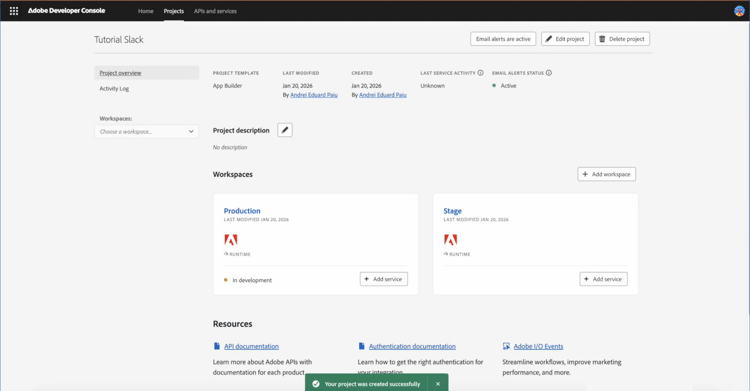750x391 pixels.
Task: Open the Authentication documentation link
Action: click(412, 346)
